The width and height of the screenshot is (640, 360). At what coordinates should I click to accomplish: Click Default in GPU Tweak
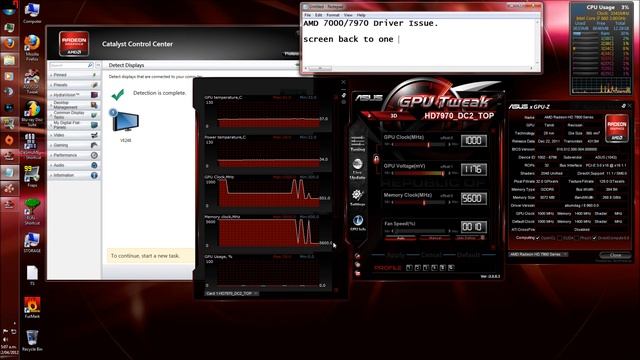468,255
